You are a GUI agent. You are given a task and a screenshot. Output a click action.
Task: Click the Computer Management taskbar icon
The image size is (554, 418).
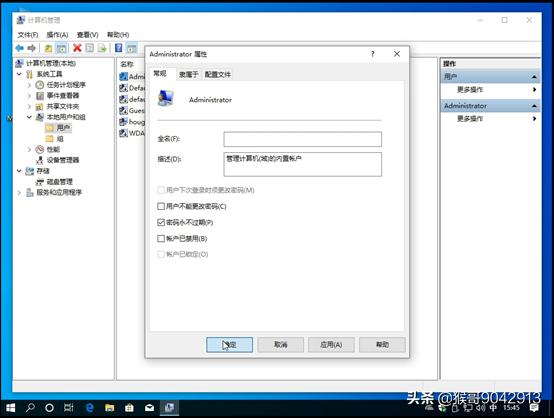point(169,408)
